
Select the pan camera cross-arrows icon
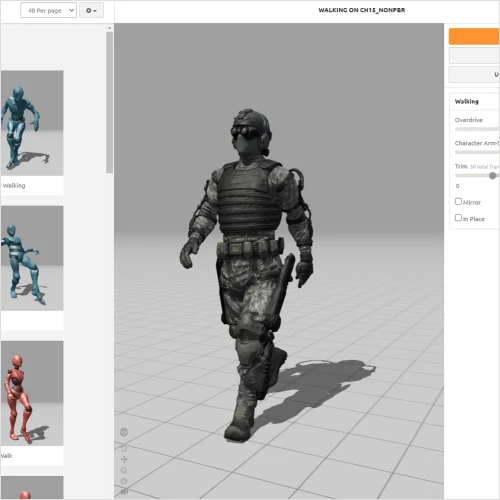click(x=124, y=459)
